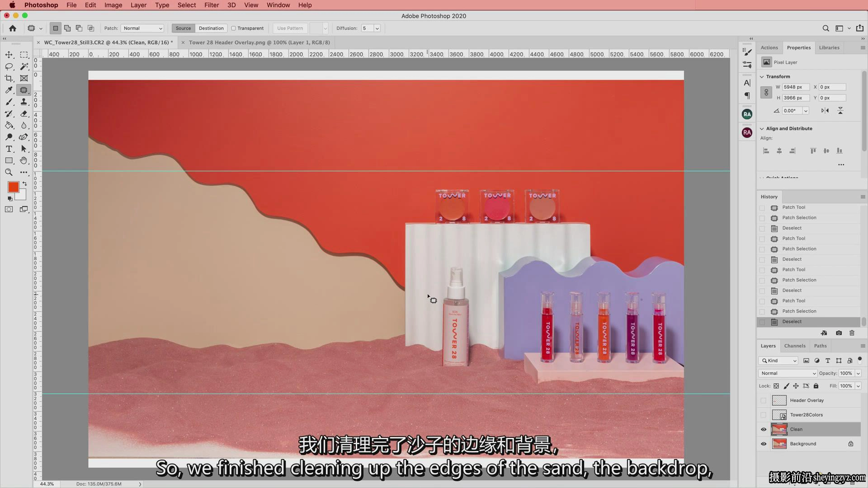Select the Frame tool
This screenshot has width=868, height=488.
[x=24, y=78]
